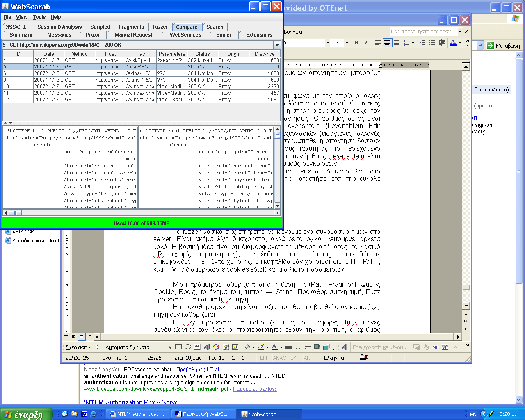Click έναρξη Start button
525x420 pixels.
[x=27, y=414]
